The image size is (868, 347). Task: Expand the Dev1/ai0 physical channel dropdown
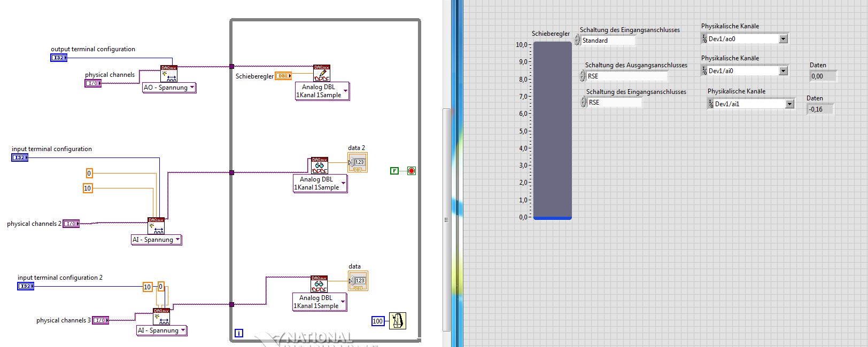click(784, 71)
